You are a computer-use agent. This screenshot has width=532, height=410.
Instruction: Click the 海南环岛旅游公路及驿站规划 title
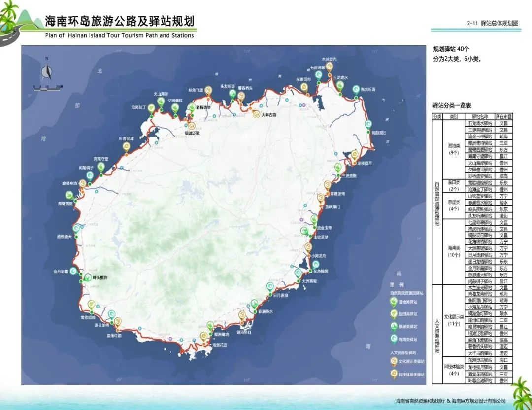pyautogui.click(x=119, y=22)
